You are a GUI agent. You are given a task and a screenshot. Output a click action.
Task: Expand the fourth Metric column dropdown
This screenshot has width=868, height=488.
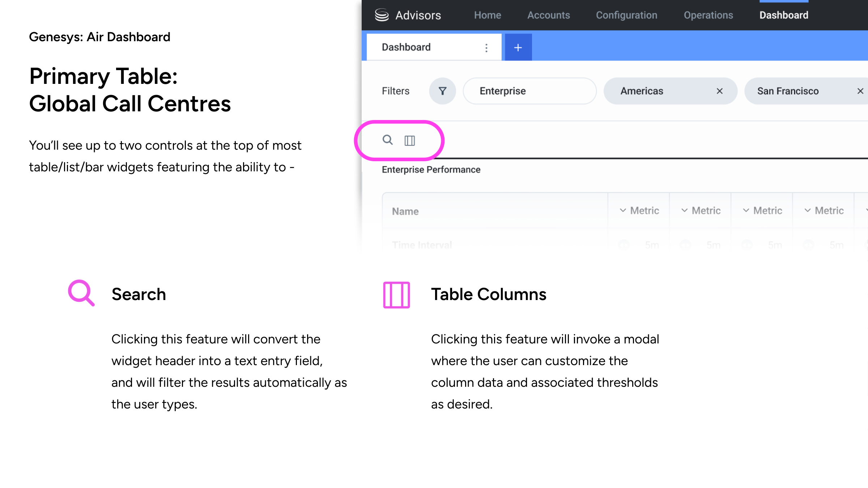807,210
